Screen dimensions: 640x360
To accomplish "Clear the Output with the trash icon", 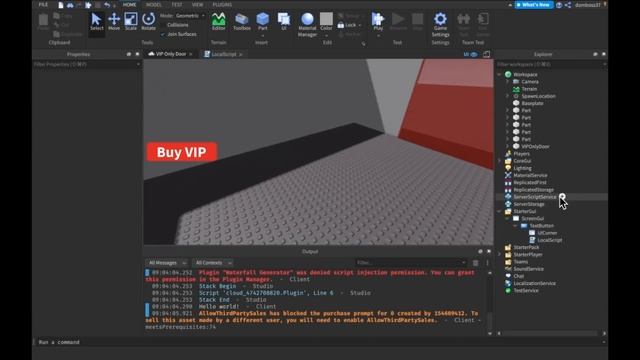I will [476, 263].
